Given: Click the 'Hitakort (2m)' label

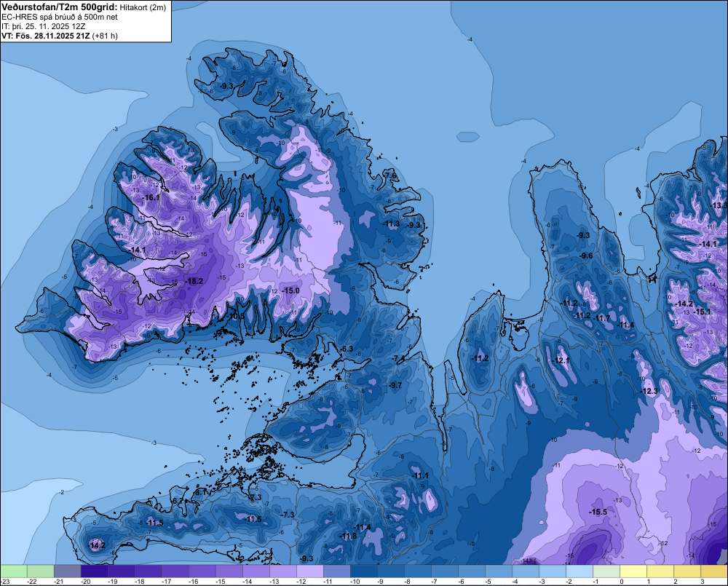Looking at the screenshot, I should point(141,8).
